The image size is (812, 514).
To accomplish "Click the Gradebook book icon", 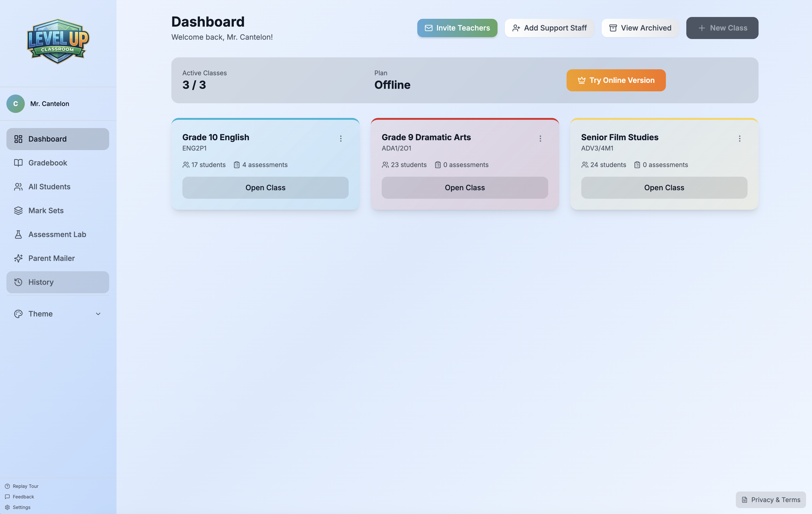I will pyautogui.click(x=18, y=163).
